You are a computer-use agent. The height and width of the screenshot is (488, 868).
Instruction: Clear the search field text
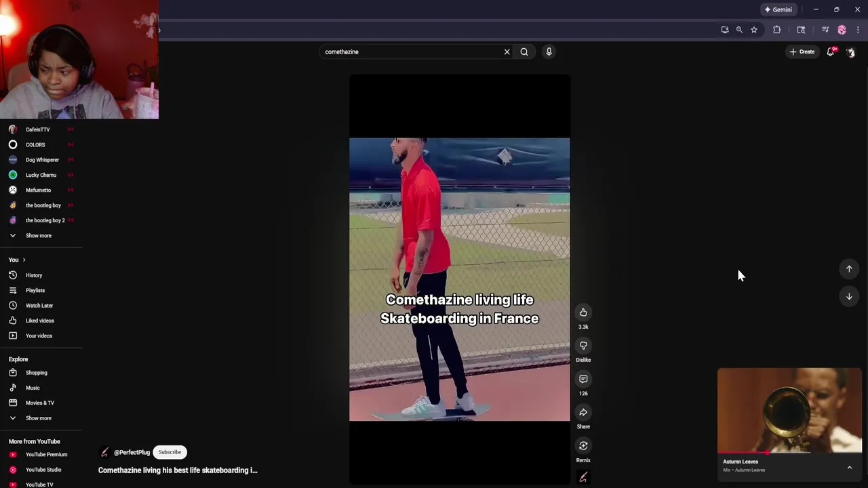point(507,52)
